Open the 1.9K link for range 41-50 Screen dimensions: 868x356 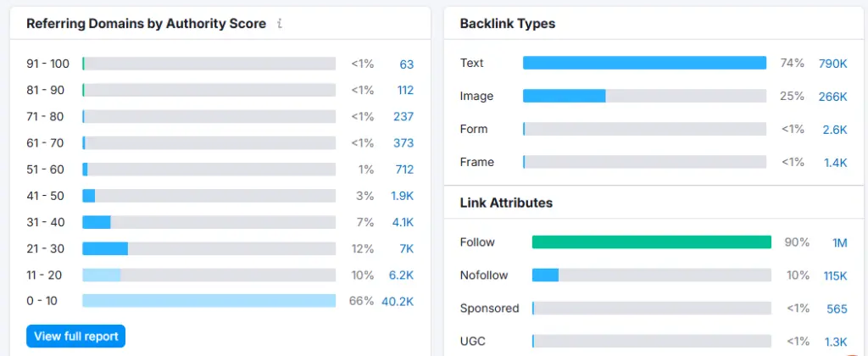[x=402, y=196]
